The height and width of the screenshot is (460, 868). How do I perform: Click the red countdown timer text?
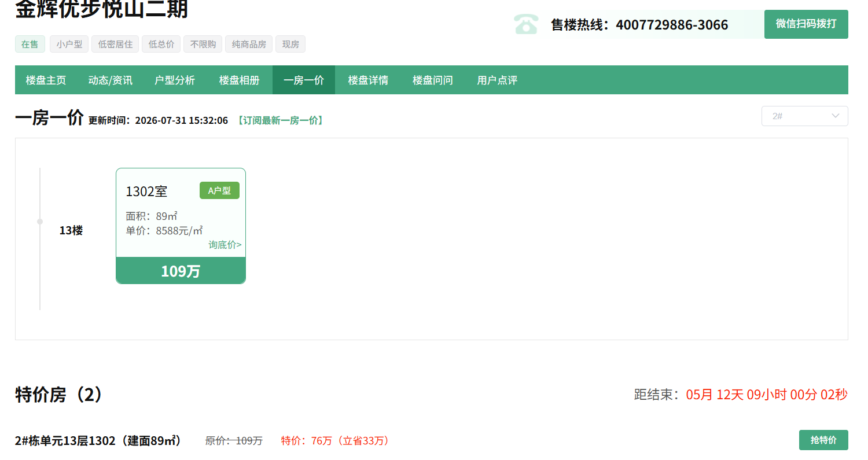pyautogui.click(x=767, y=395)
